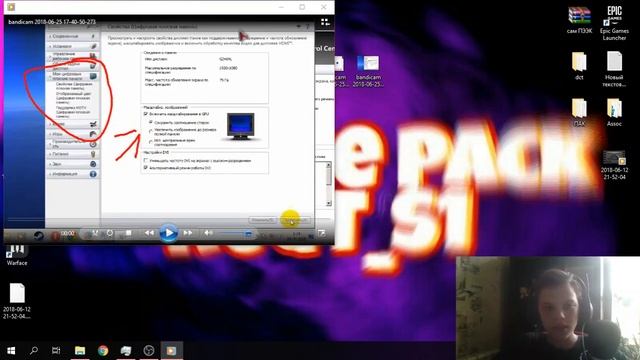Select Use centered timings radio option
The height and width of the screenshot is (360, 640).
(x=151, y=142)
